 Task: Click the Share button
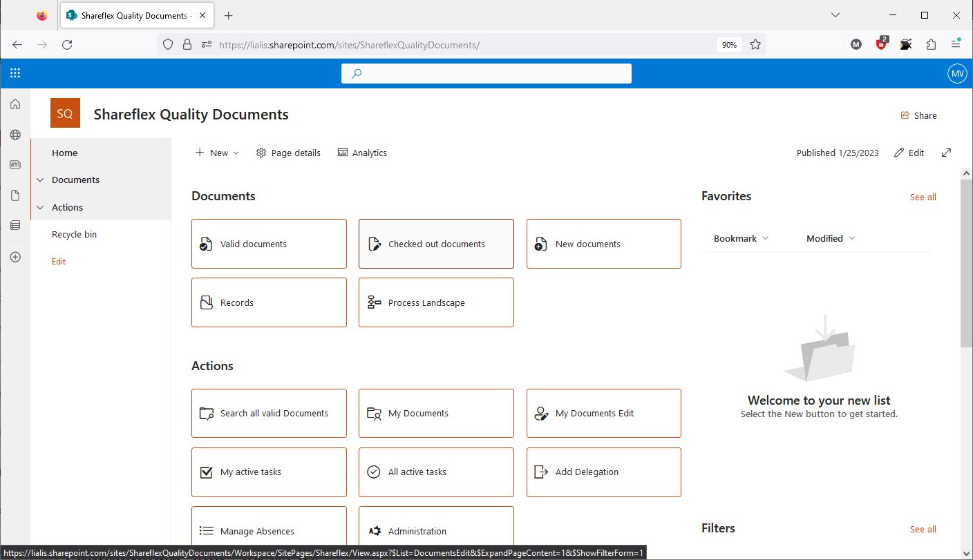pyautogui.click(x=919, y=115)
